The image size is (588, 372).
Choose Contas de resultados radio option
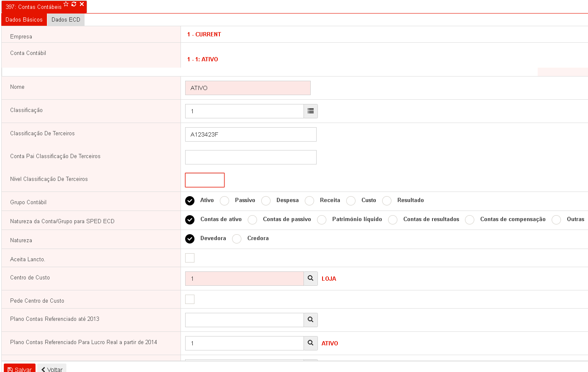pos(393,219)
